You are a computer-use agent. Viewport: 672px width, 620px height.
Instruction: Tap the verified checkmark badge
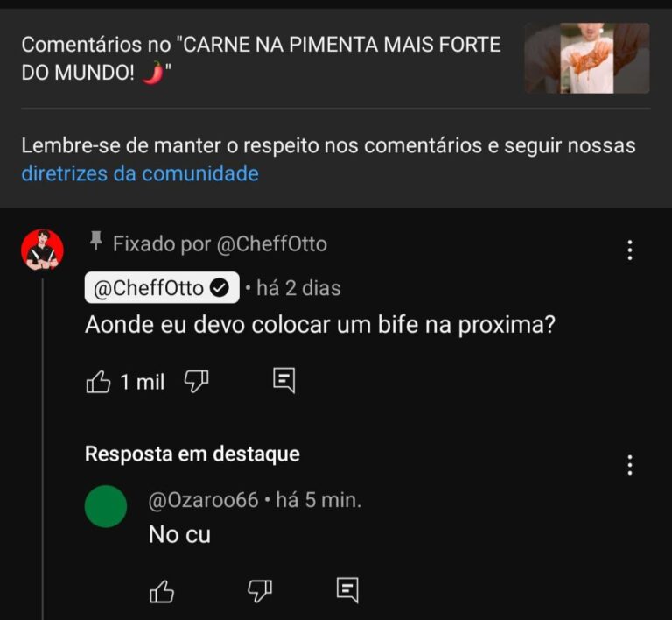point(221,288)
